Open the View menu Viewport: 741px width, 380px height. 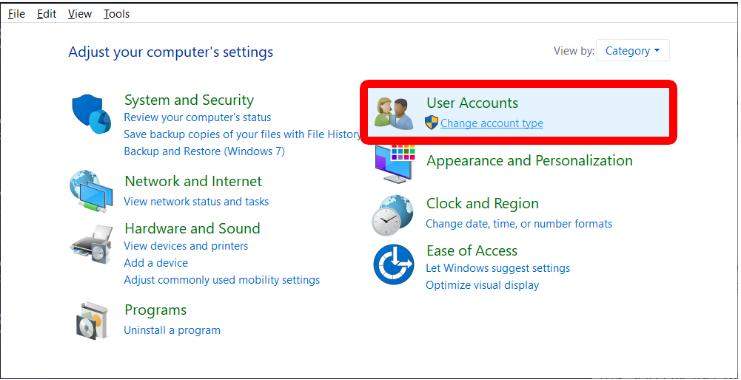coord(79,14)
